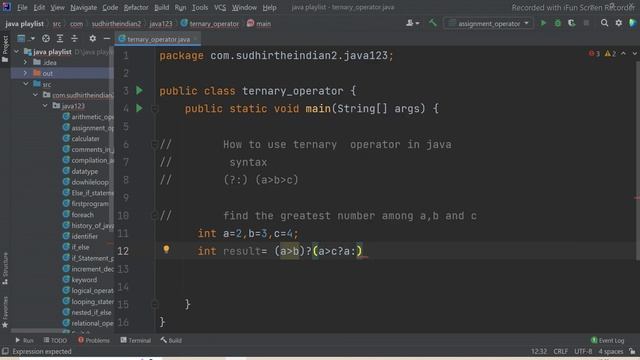Click the yellow lightbulb quick-fix icon

tap(166, 249)
